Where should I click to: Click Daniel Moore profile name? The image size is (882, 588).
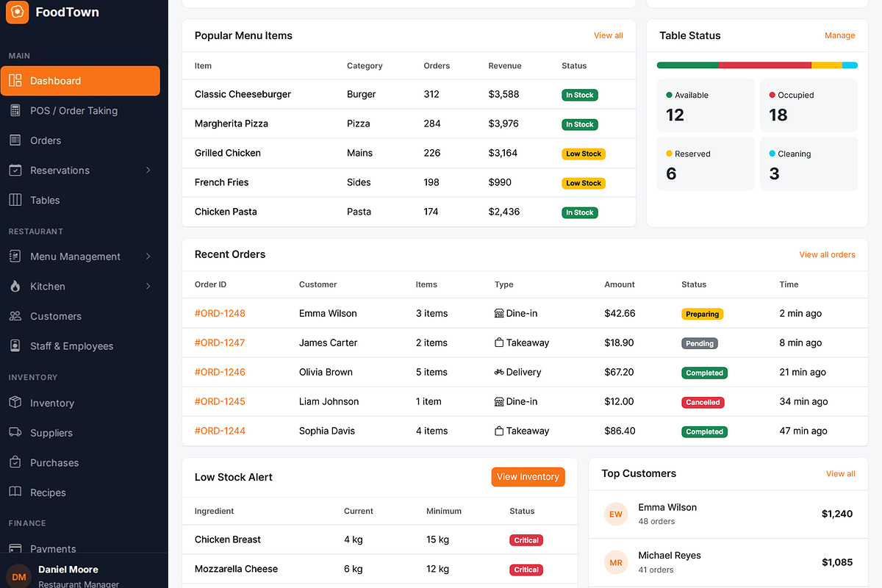pyautogui.click(x=68, y=570)
